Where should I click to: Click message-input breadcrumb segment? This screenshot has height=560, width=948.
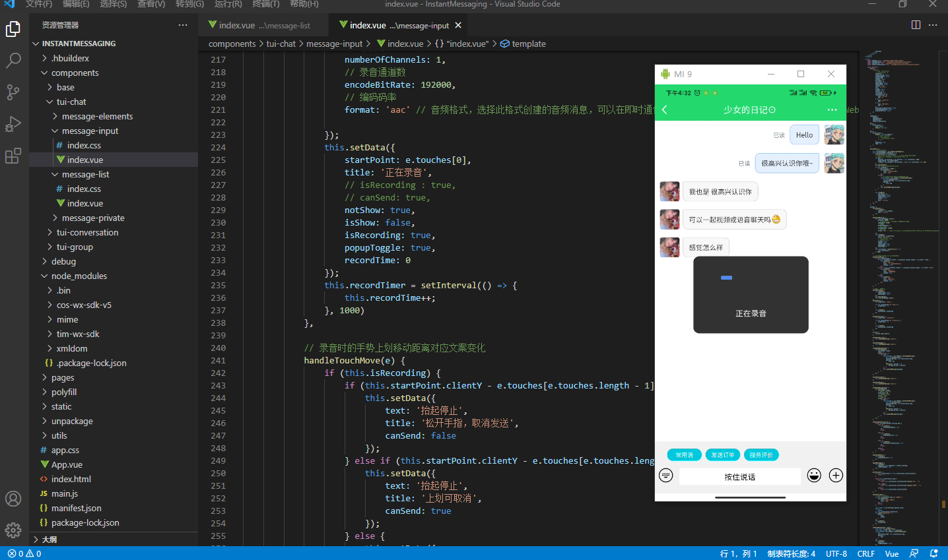click(335, 44)
